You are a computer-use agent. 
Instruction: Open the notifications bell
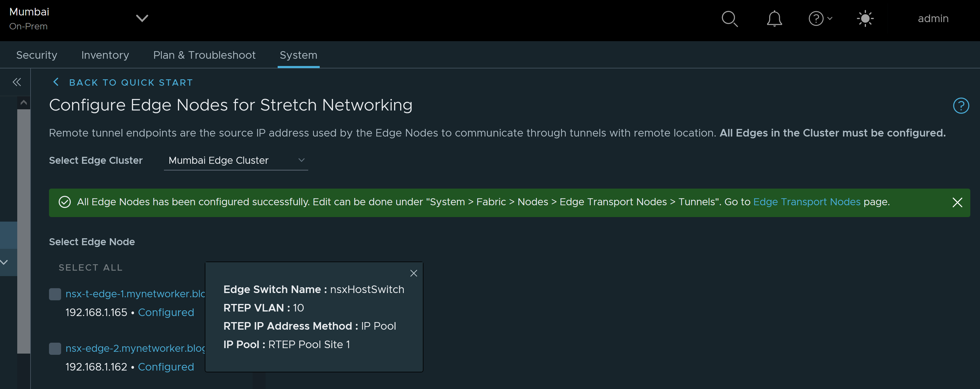coord(774,19)
